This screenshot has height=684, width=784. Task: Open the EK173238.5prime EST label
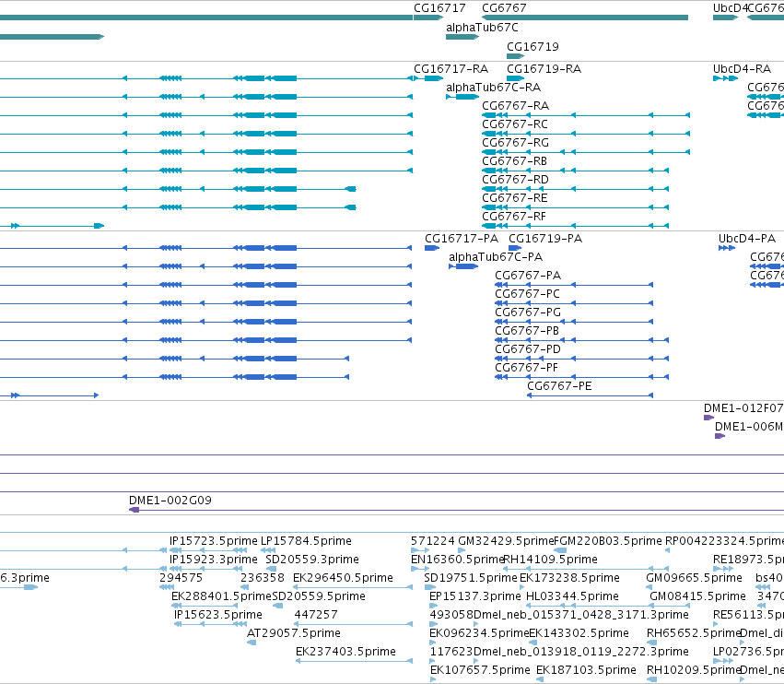point(569,577)
